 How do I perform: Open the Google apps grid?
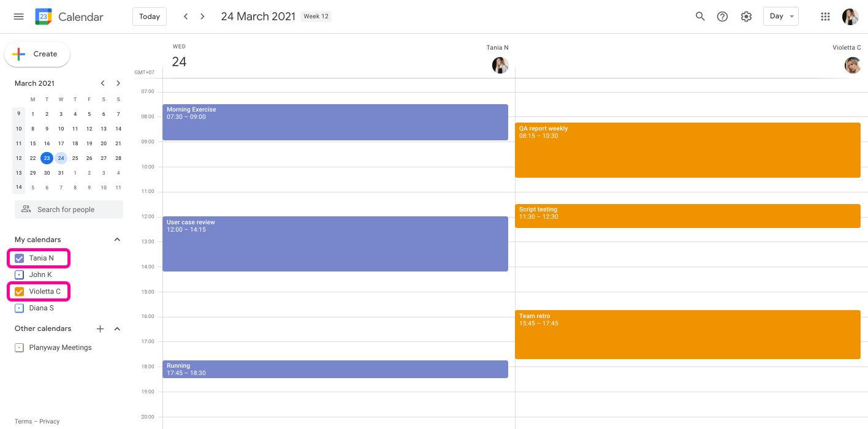coord(825,17)
